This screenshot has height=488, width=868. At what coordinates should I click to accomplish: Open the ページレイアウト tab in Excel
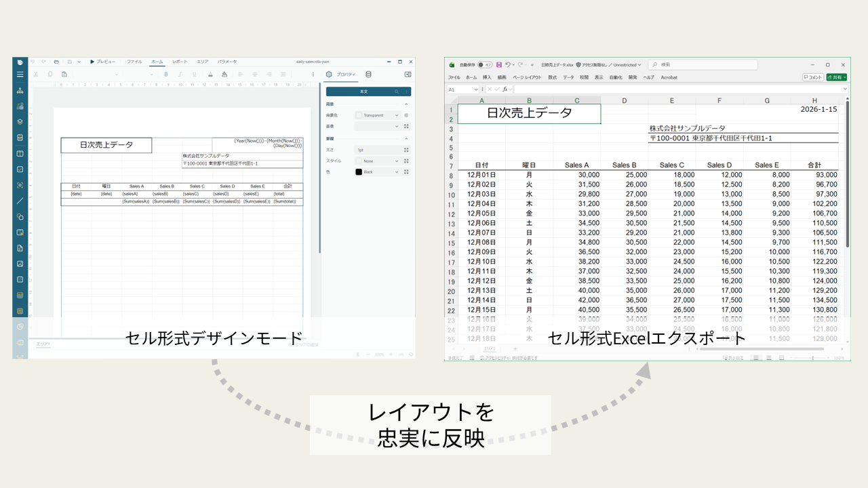(527, 78)
